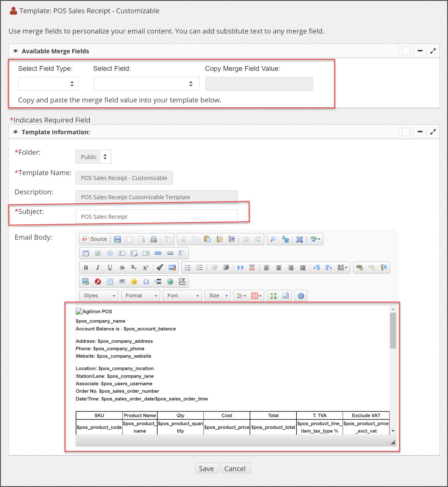Screen dimensions: 448x487
Task: Open the Size dropdown
Action: coord(218,296)
